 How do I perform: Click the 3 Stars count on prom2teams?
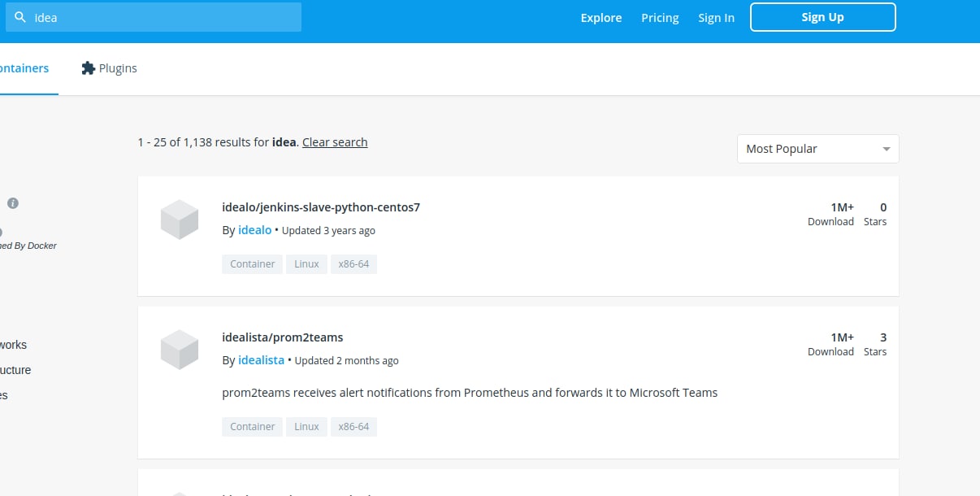(x=875, y=344)
